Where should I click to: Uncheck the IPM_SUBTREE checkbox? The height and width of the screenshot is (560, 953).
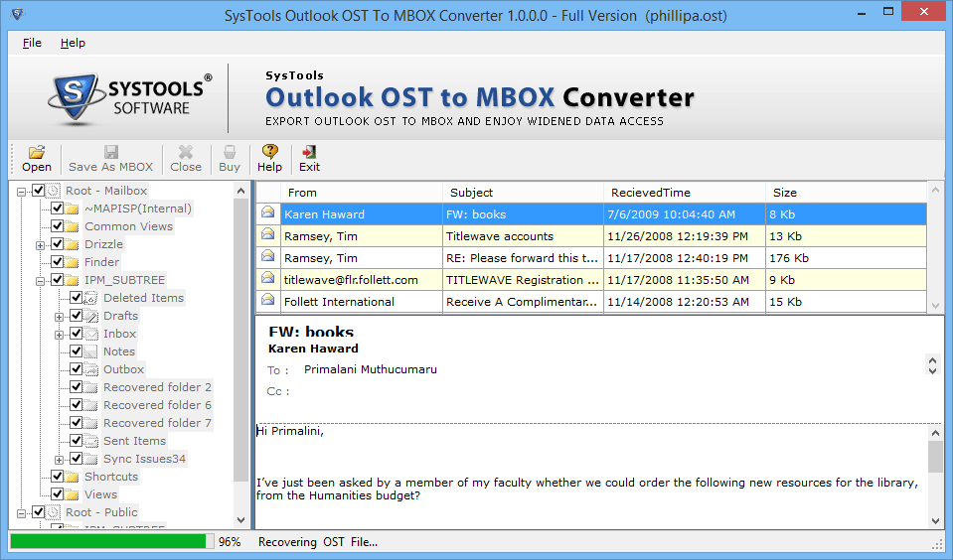(x=57, y=280)
